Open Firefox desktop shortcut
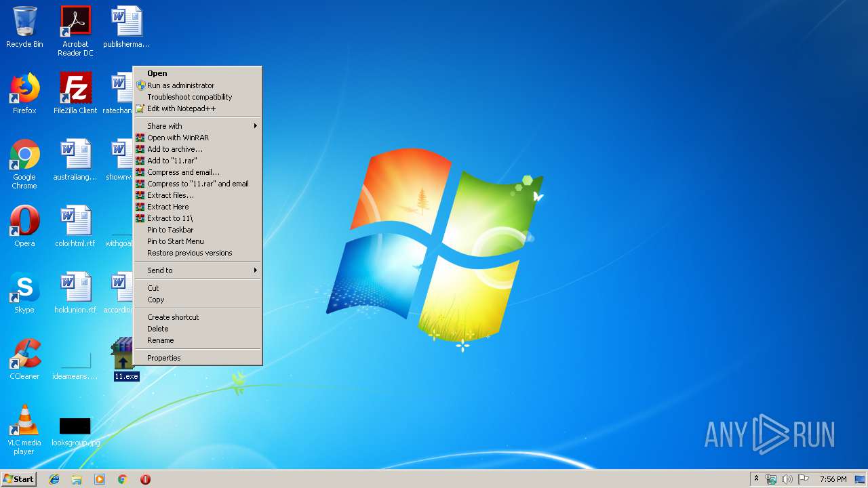Viewport: 868px width, 488px height. pos(24,94)
